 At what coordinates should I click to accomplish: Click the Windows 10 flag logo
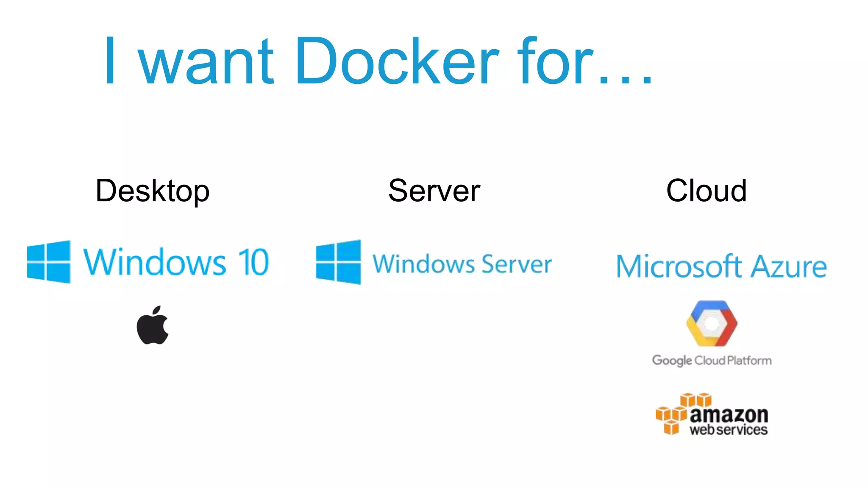click(48, 262)
